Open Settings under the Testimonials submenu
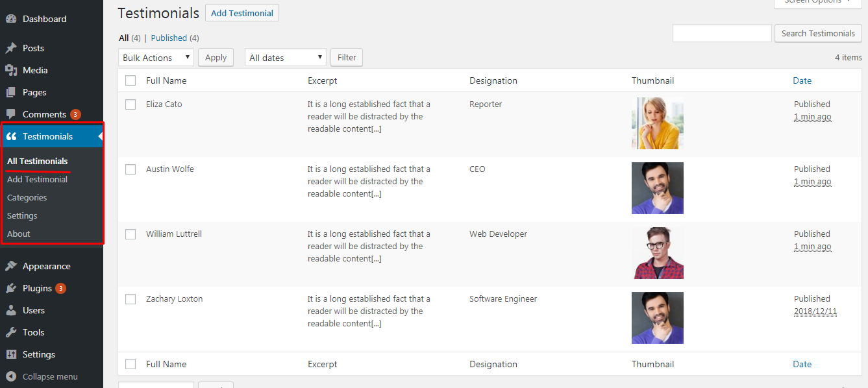Image resolution: width=868 pixels, height=388 pixels. click(22, 215)
